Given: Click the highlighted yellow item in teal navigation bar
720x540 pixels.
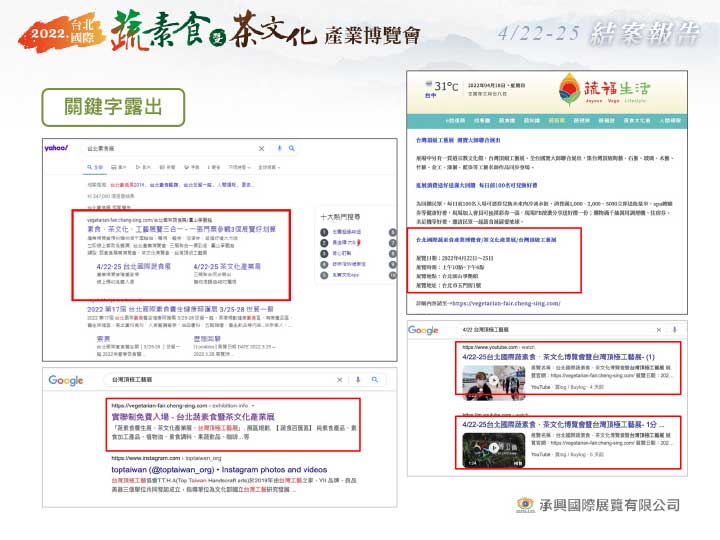Looking at the screenshot, I should tap(557, 120).
